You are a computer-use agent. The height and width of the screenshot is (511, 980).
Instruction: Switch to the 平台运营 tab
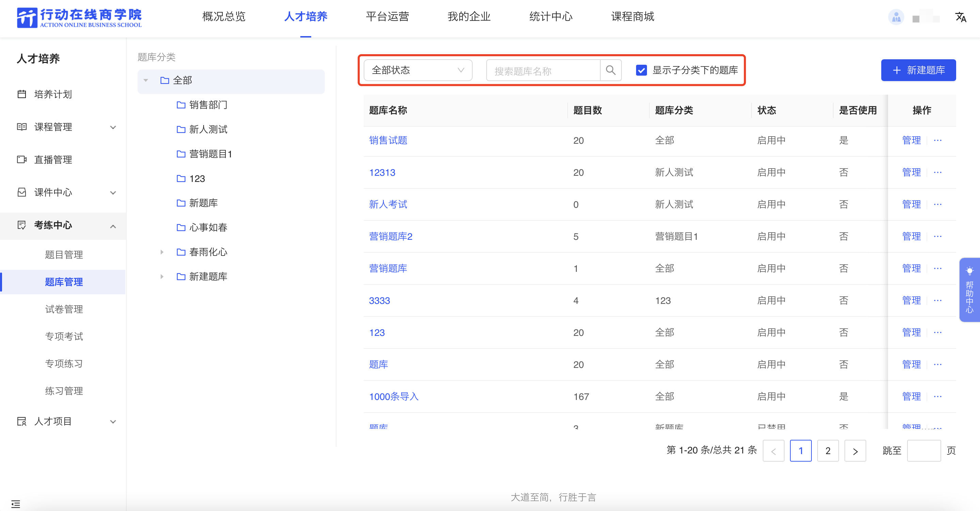(387, 17)
